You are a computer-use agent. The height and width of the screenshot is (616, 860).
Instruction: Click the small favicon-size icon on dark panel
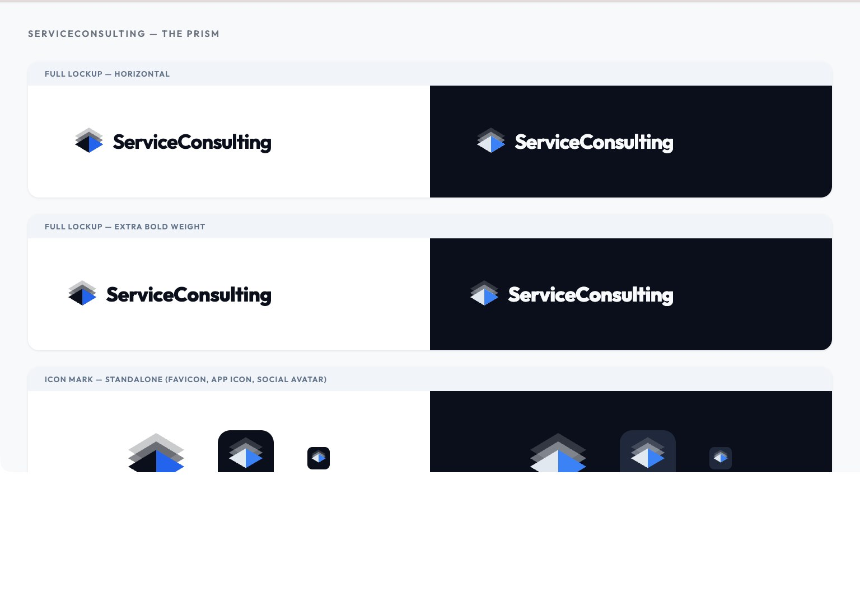click(721, 458)
